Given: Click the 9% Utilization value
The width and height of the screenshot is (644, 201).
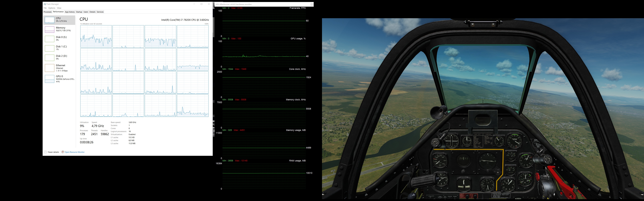Looking at the screenshot, I should pyautogui.click(x=82, y=126).
